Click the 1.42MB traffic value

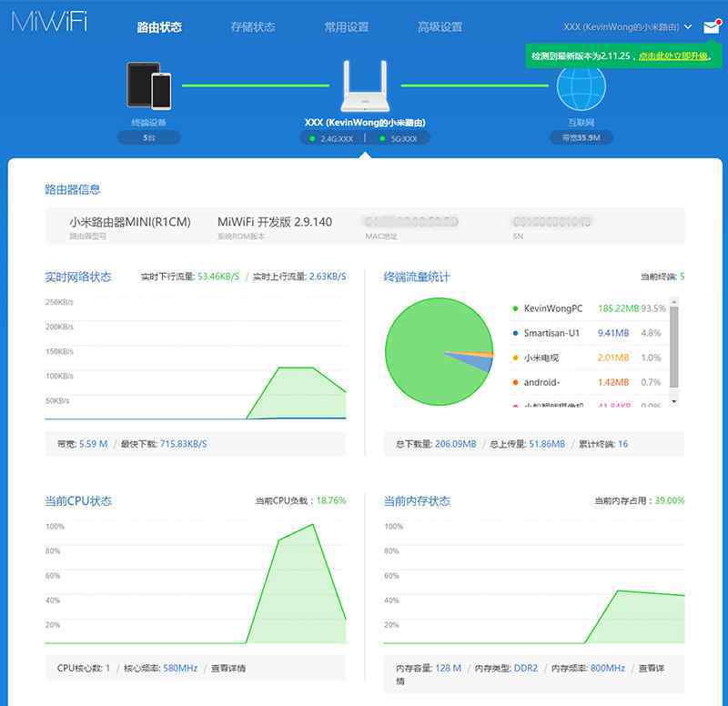(613, 382)
